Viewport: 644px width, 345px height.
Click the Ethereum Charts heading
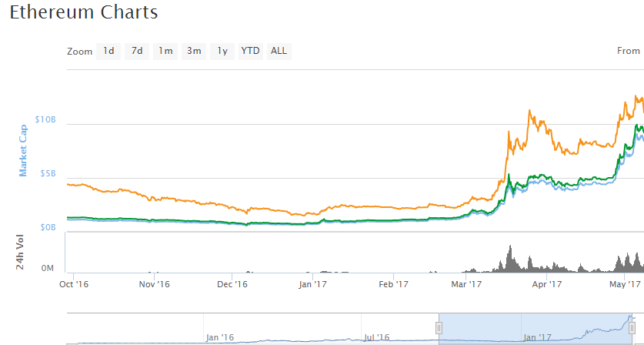84,12
